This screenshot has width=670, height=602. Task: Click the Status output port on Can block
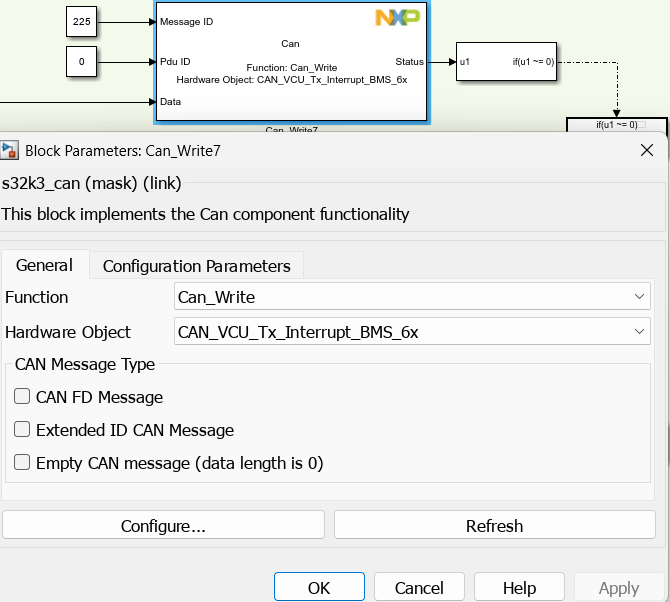point(410,62)
